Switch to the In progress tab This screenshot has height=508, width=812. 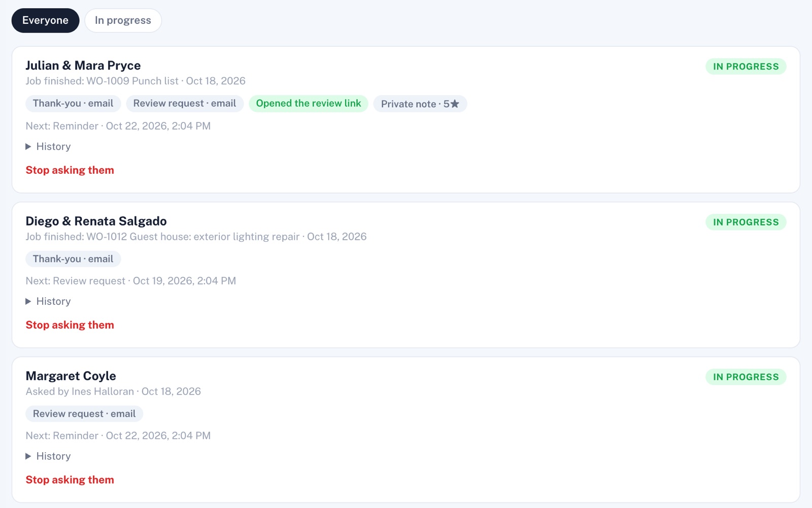(123, 20)
